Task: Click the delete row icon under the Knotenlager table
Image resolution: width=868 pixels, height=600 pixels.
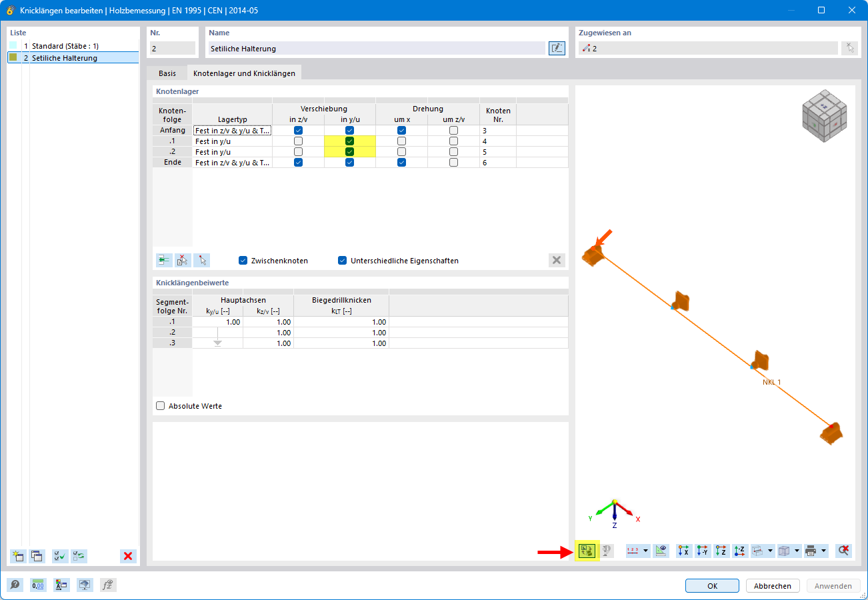Action: coord(183,261)
